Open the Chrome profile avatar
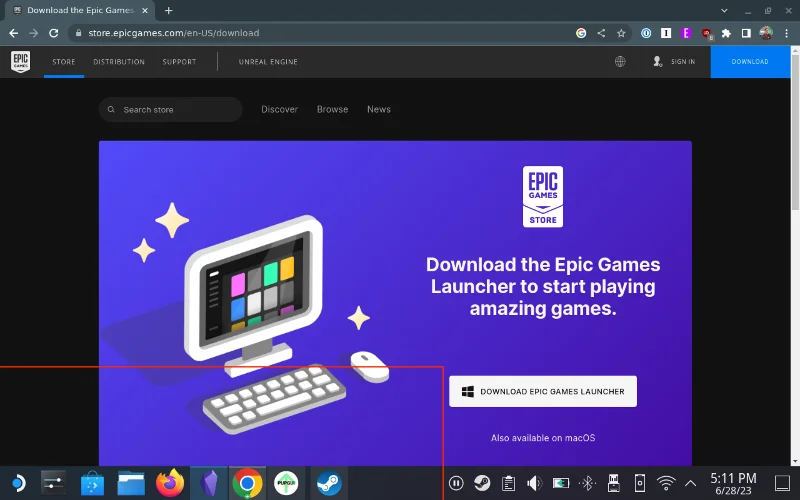This screenshot has height=500, width=800. (x=766, y=33)
